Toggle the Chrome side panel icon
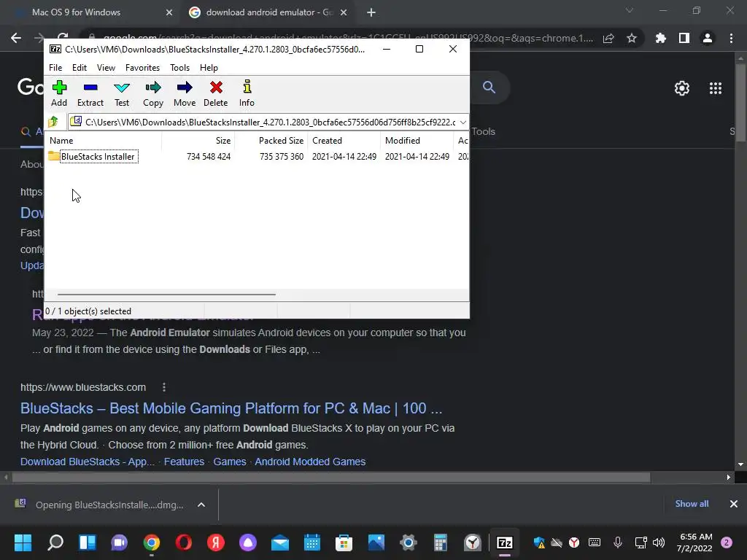747x560 pixels. pyautogui.click(x=684, y=38)
